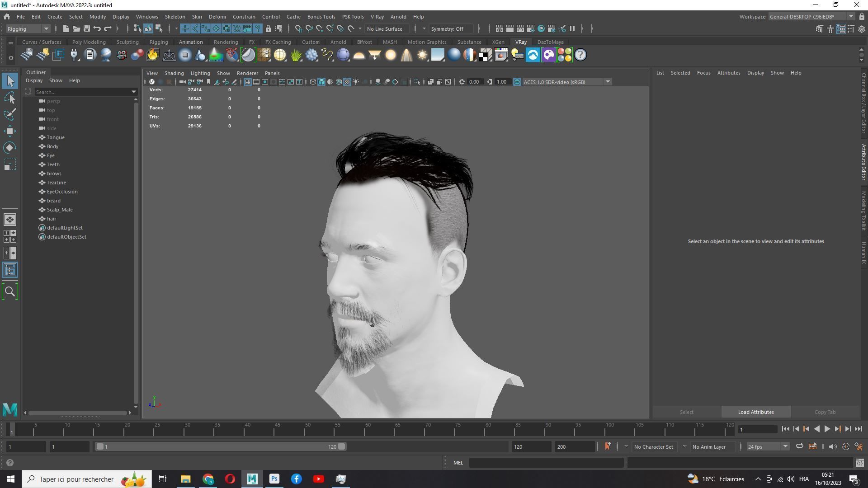Go to end of playback range
The width and height of the screenshot is (868, 488).
(x=858, y=429)
